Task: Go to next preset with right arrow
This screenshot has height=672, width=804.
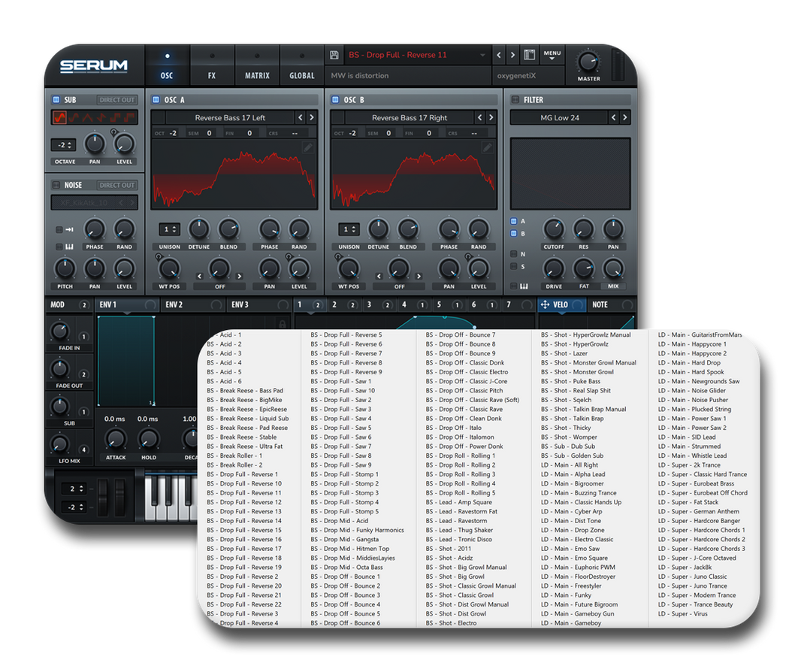Action: [x=512, y=55]
